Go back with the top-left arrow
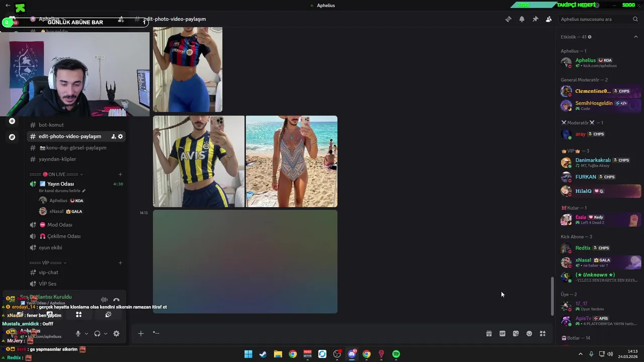 [x=8, y=5]
